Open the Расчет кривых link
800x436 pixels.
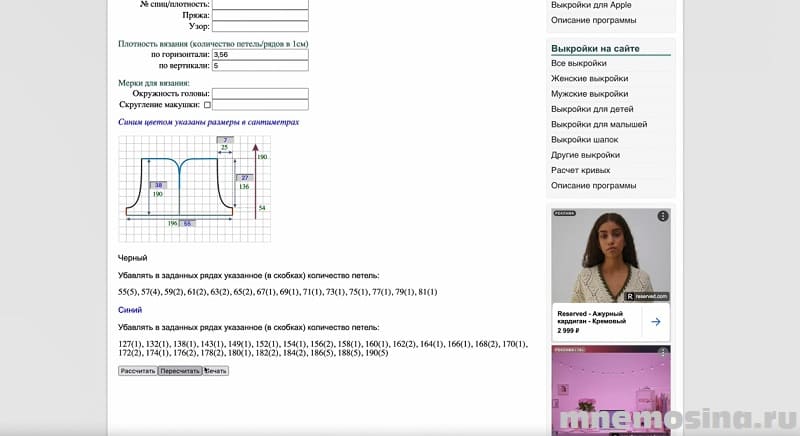(x=580, y=170)
